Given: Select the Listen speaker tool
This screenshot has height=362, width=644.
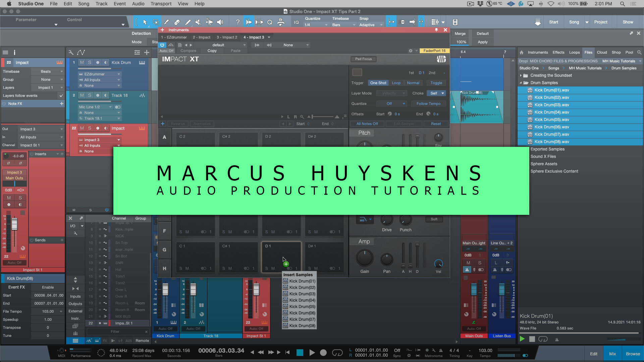Looking at the screenshot, I should pos(220,22).
